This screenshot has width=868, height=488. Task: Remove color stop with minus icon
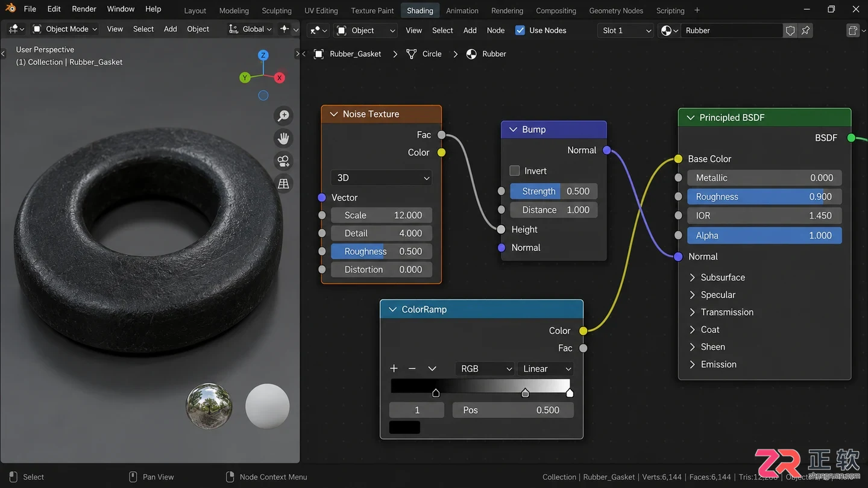412,369
